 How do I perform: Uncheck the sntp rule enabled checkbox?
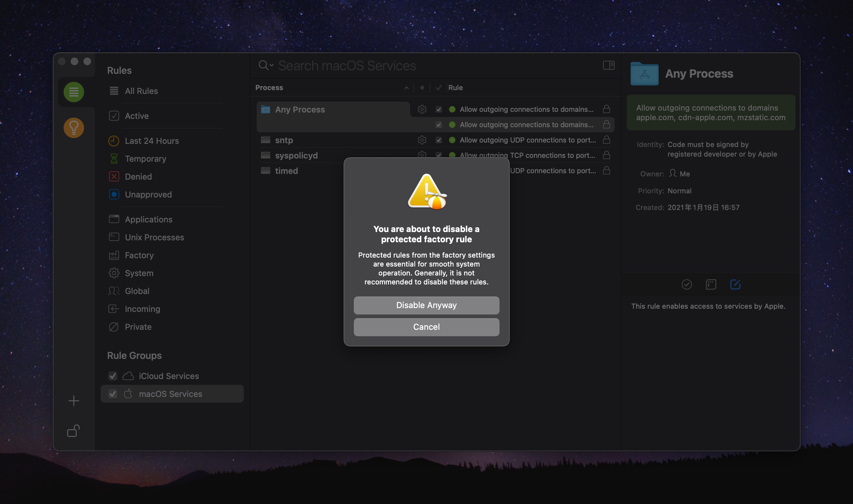439,140
